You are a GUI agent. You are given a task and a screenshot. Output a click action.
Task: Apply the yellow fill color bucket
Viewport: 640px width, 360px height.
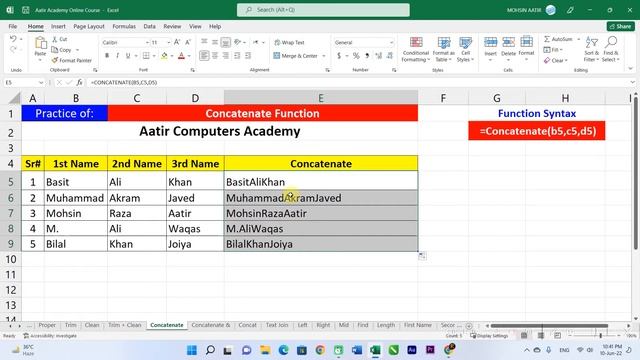click(164, 56)
